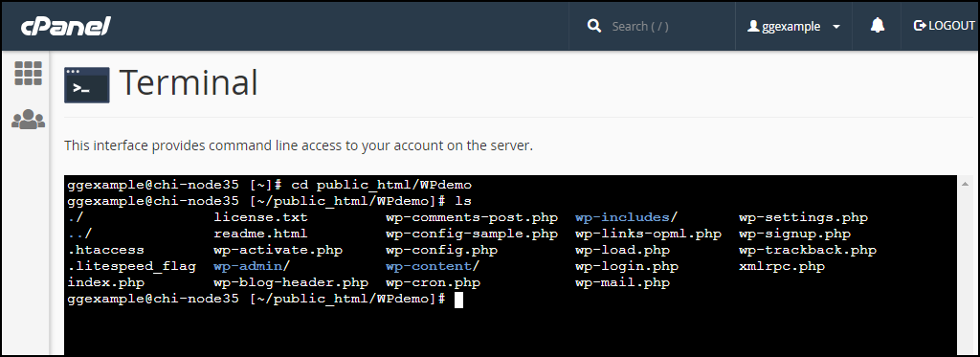Click the interface description sentence

(299, 146)
